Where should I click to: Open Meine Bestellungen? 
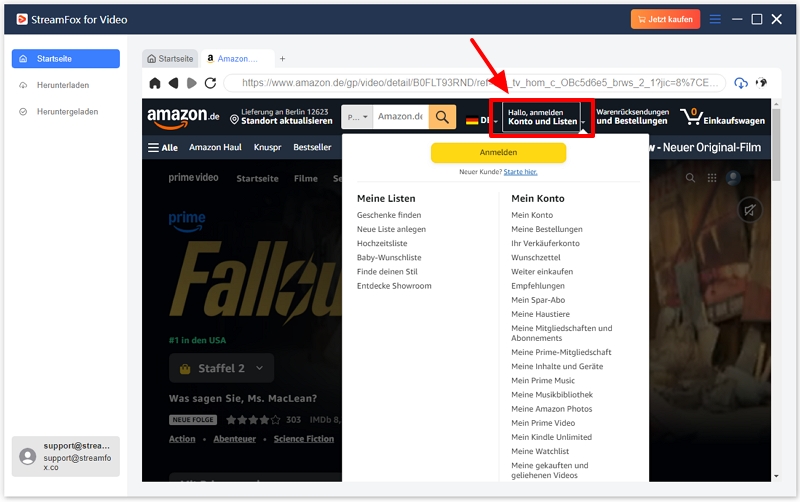click(547, 230)
